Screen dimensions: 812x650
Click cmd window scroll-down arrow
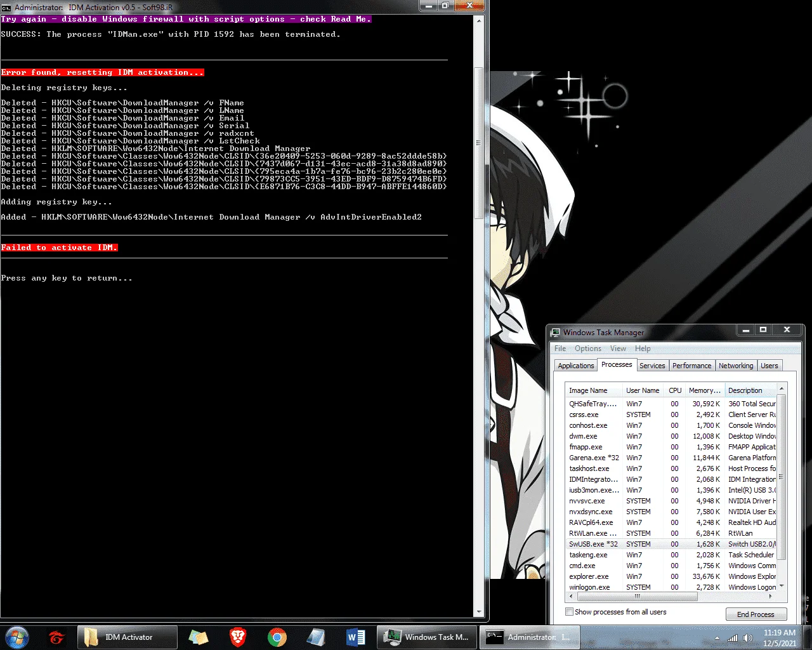tap(479, 611)
